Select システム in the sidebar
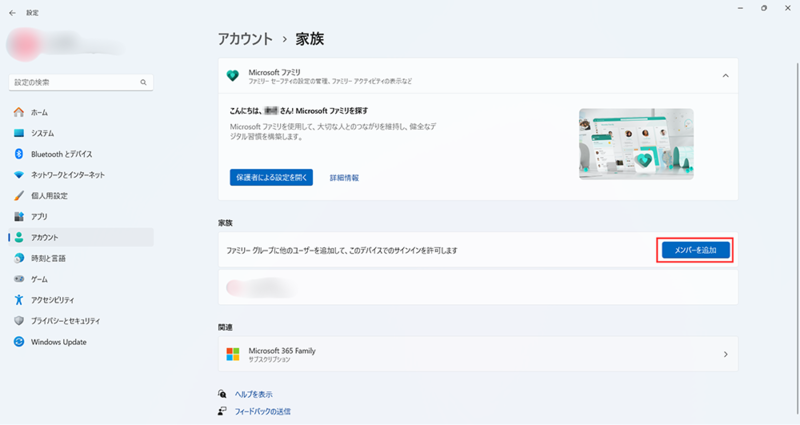This screenshot has width=800, height=425. tap(81, 133)
